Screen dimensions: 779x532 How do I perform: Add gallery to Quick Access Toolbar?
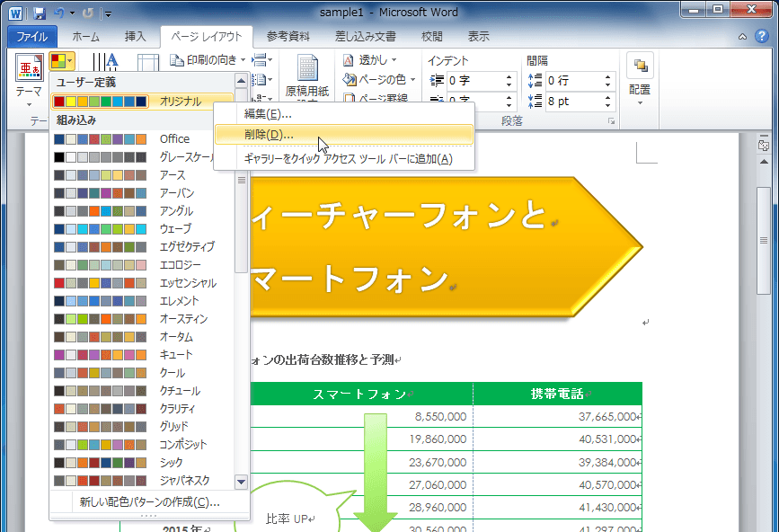[344, 159]
